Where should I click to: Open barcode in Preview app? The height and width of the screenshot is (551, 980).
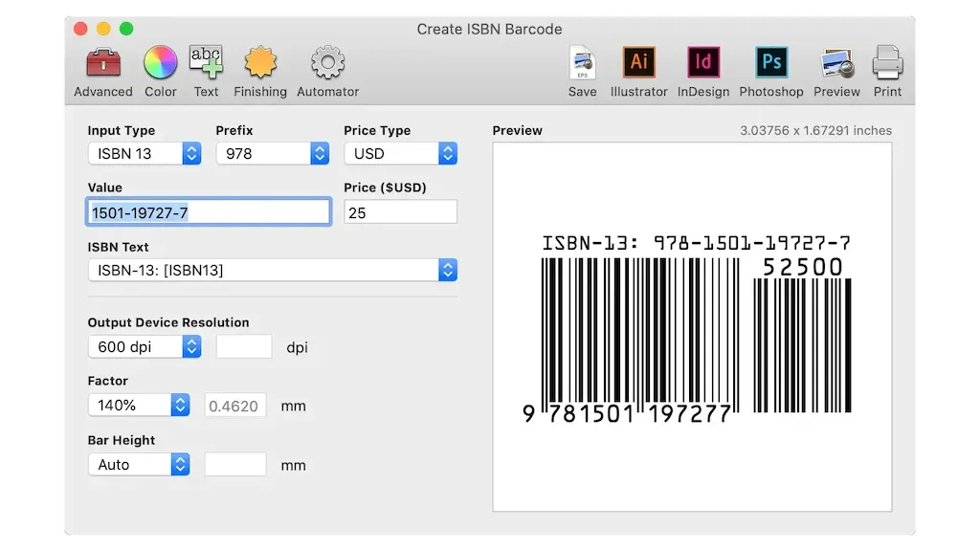pyautogui.click(x=836, y=71)
